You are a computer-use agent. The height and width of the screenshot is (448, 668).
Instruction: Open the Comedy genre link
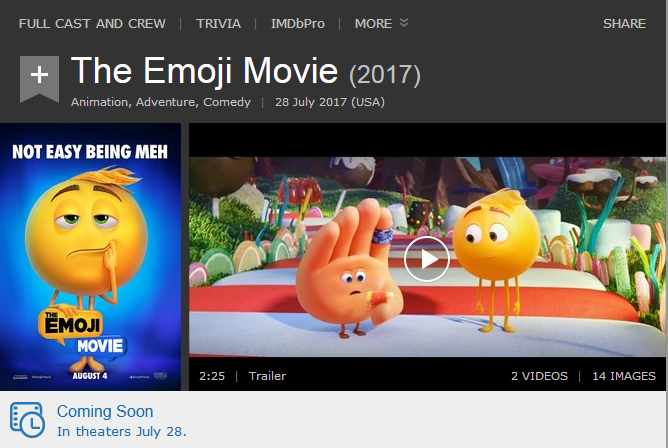tap(227, 102)
